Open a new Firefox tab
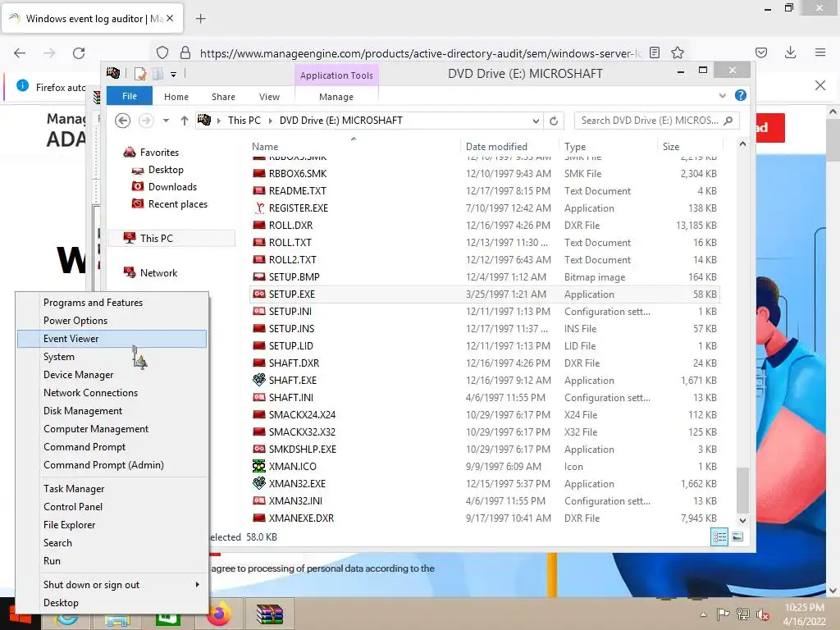 pos(200,19)
